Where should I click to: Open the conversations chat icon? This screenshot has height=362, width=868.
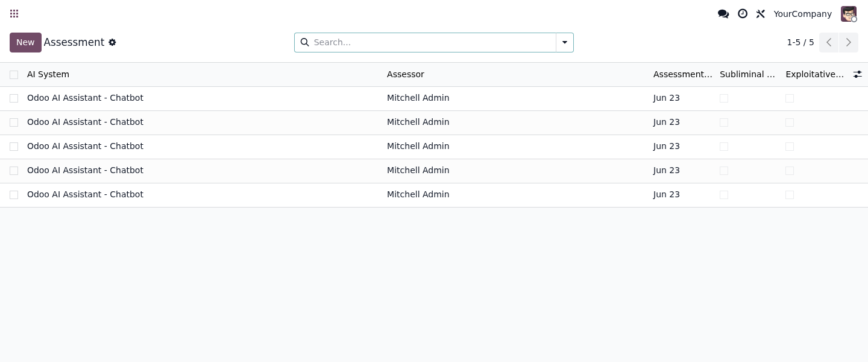(723, 14)
